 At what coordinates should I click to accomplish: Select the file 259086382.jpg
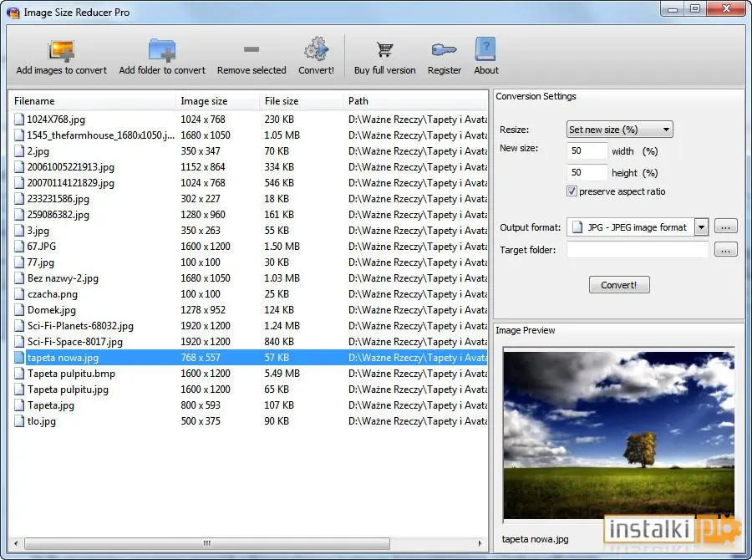tap(58, 215)
